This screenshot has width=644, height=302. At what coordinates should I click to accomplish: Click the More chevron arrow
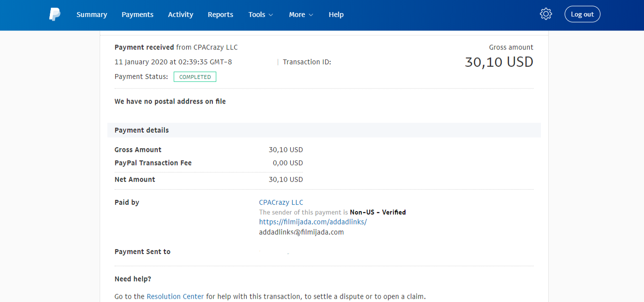pos(311,15)
